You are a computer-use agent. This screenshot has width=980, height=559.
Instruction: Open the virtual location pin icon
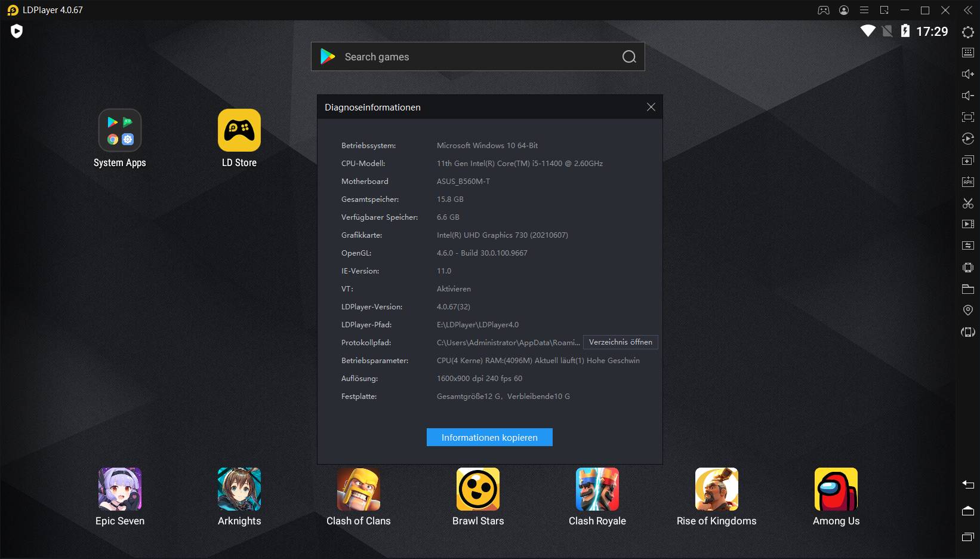point(968,310)
